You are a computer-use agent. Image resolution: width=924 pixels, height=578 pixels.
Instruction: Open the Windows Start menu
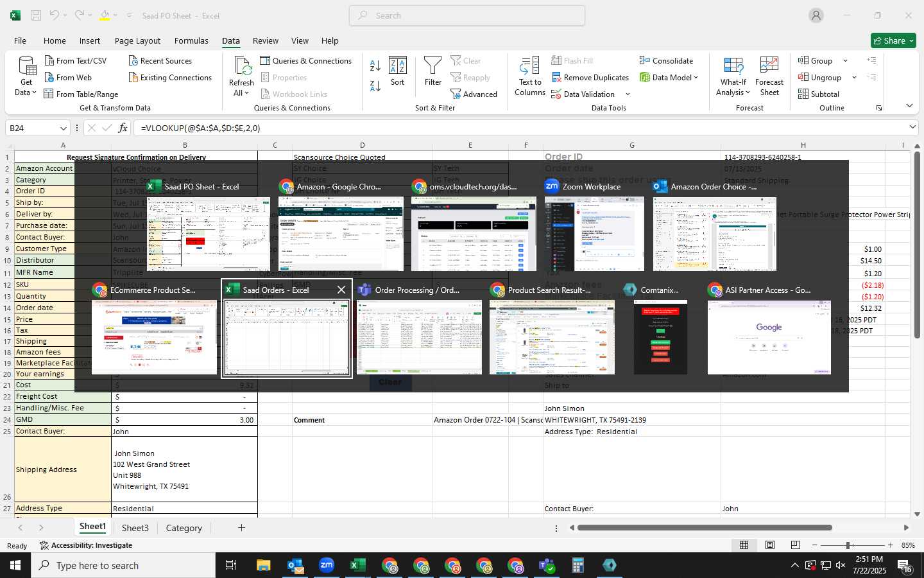[15, 565]
